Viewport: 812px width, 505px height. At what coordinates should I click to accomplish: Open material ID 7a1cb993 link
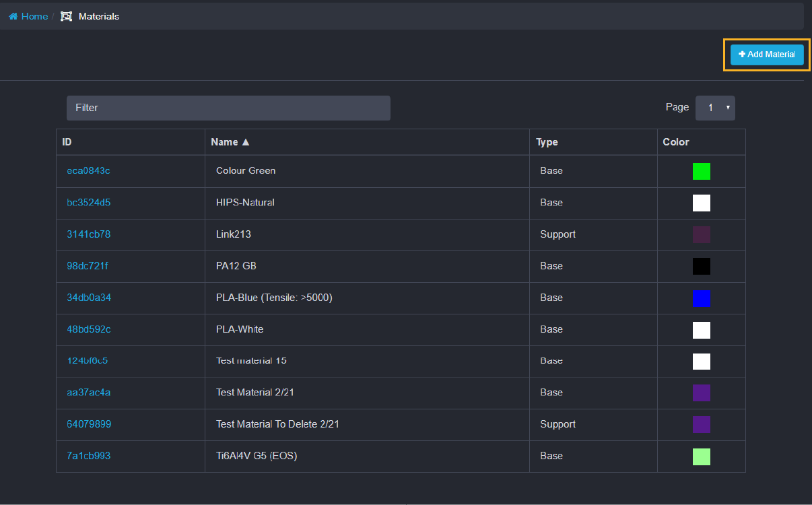(x=88, y=456)
